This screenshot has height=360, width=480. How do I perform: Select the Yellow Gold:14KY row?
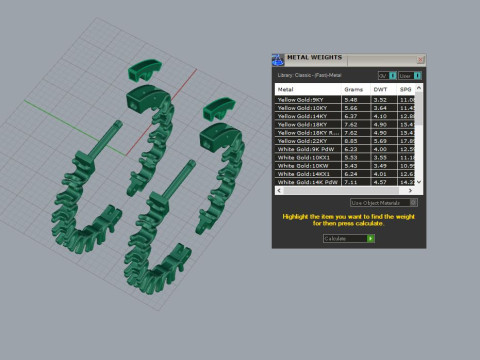pyautogui.click(x=345, y=116)
